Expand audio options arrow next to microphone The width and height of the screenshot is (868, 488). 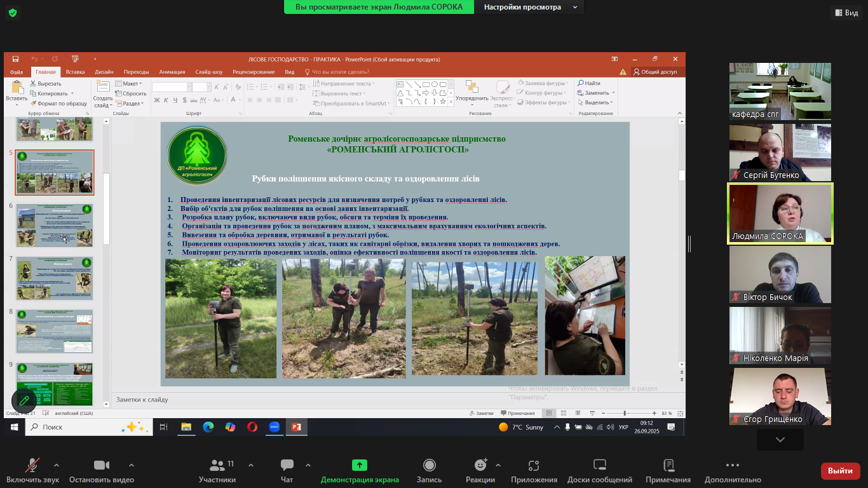pyautogui.click(x=57, y=465)
